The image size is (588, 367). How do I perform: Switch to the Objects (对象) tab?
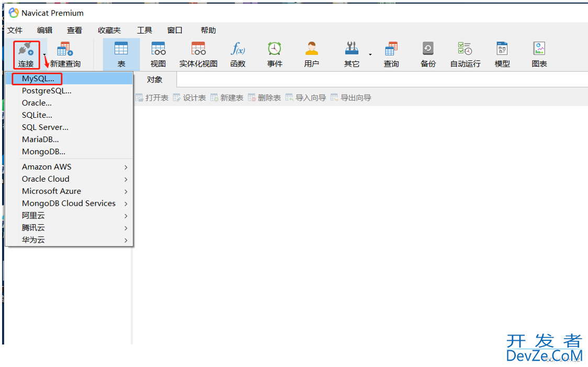tap(154, 80)
